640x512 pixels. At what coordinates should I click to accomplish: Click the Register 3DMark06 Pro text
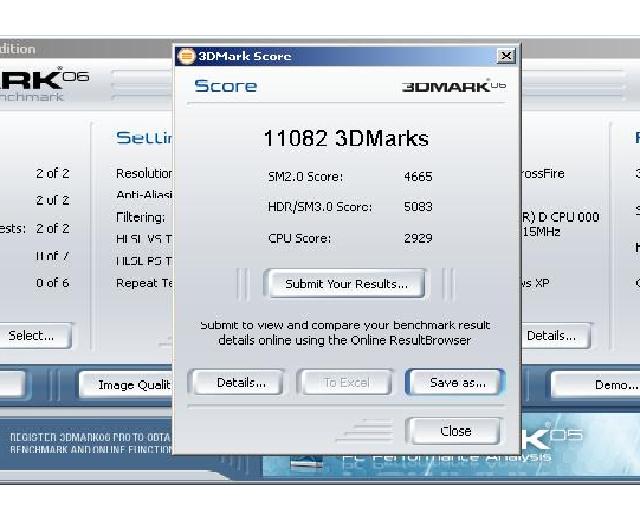[x=91, y=443]
